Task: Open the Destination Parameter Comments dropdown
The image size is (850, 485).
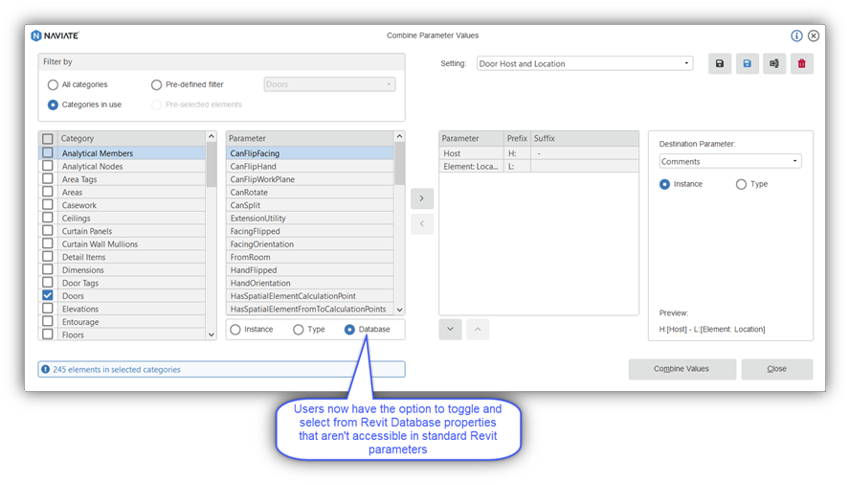Action: click(730, 161)
